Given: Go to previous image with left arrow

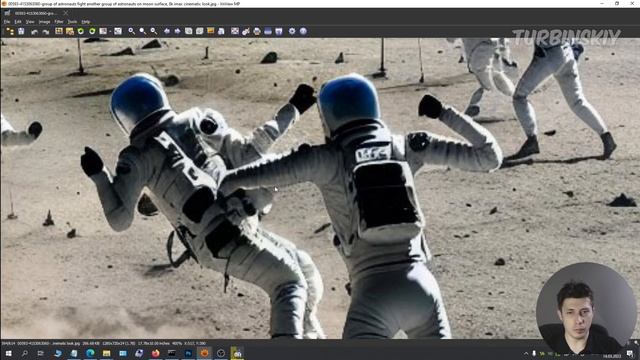Looking at the screenshot, I should [167, 31].
